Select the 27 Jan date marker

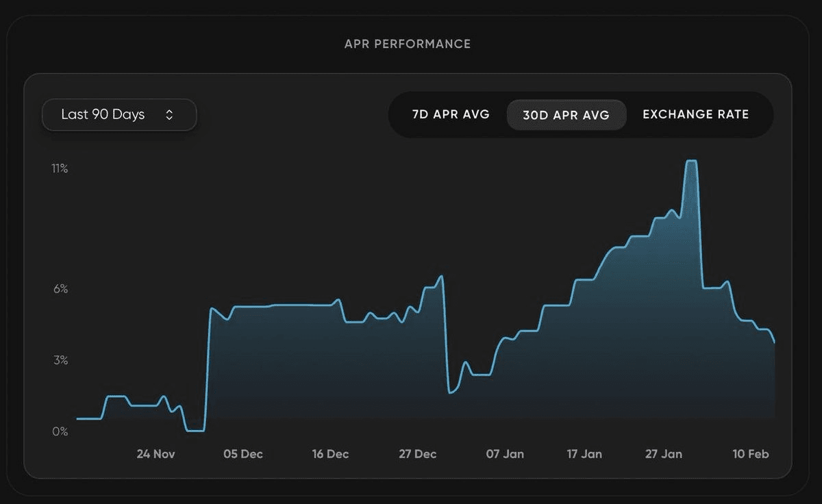[x=664, y=454]
